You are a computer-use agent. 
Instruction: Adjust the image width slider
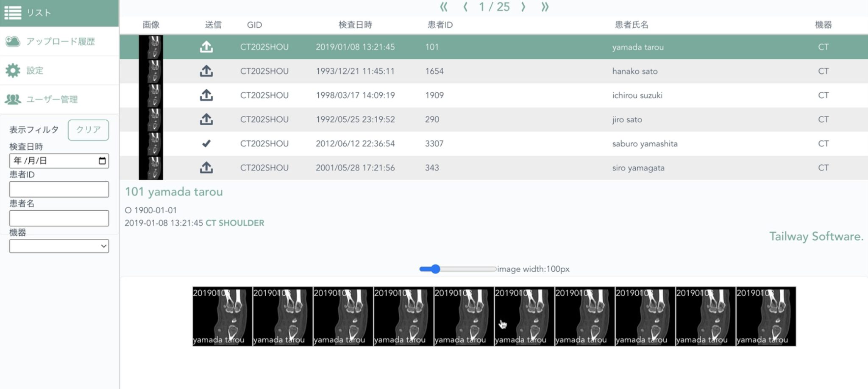pos(435,268)
